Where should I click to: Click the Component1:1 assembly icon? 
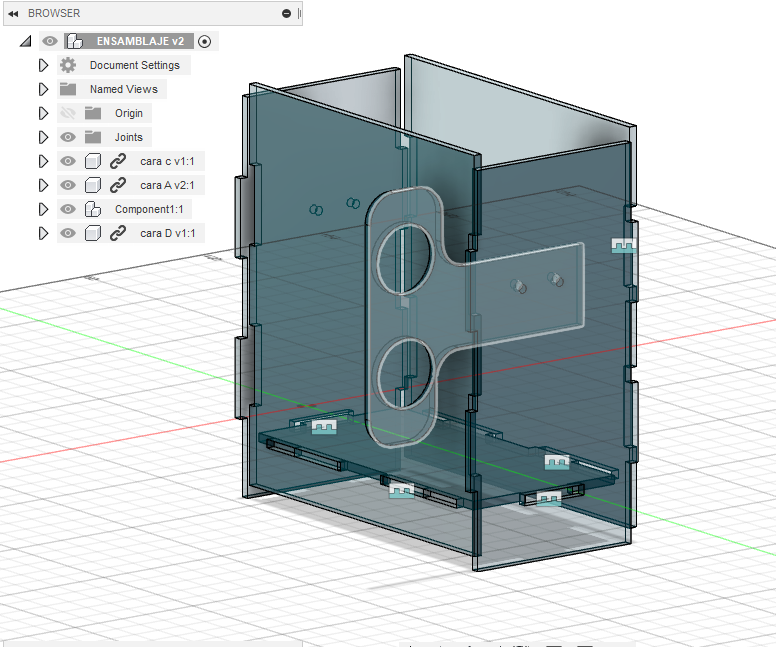coord(93,209)
